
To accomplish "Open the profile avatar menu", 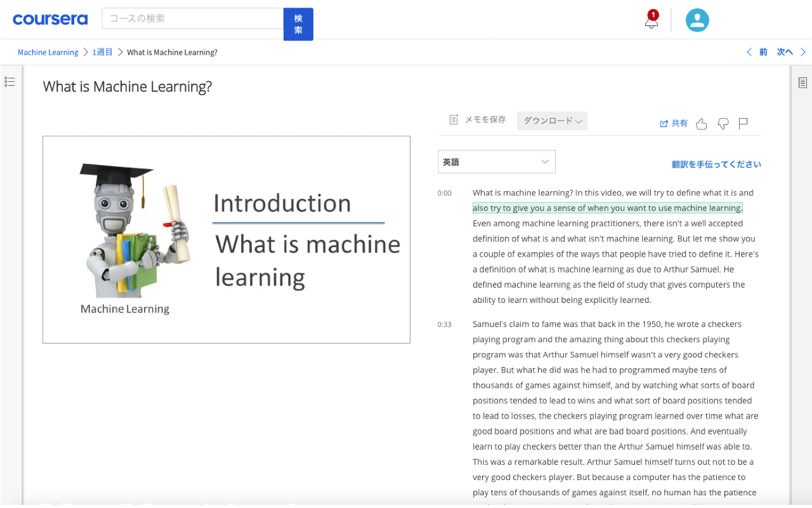I will pos(697,20).
